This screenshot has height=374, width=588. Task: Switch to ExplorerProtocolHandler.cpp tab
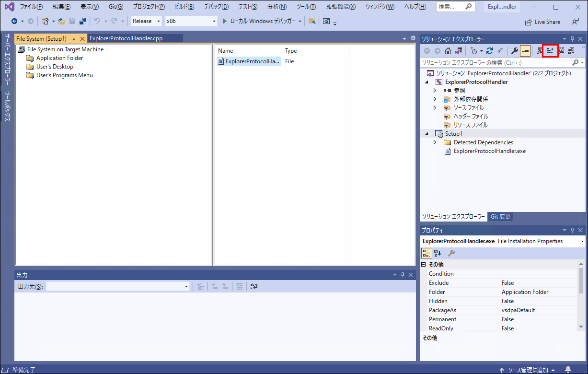pos(127,38)
